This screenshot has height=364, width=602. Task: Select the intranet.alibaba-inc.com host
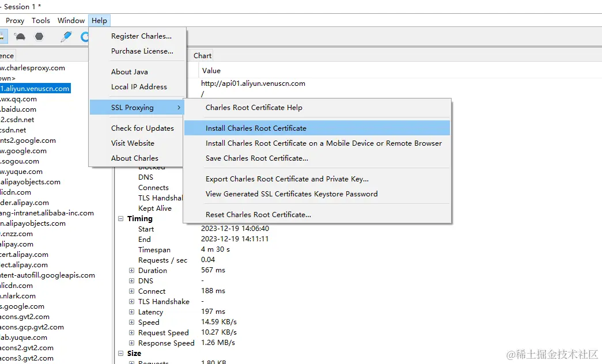pos(47,213)
